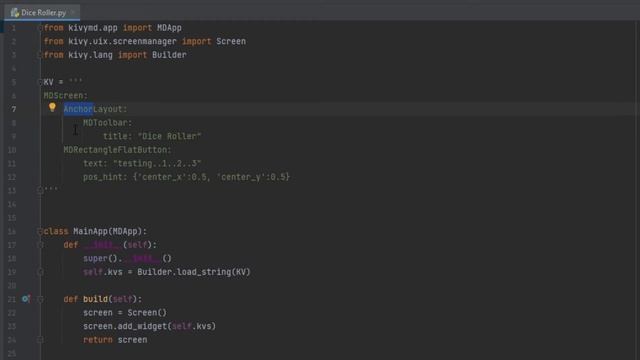Click MDApp in the first import line

[169, 28]
